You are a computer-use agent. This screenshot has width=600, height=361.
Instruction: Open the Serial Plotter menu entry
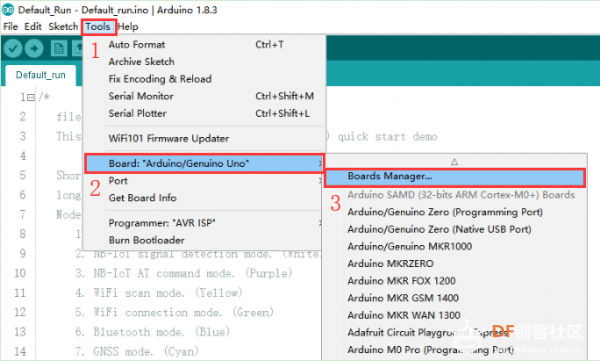click(204, 113)
